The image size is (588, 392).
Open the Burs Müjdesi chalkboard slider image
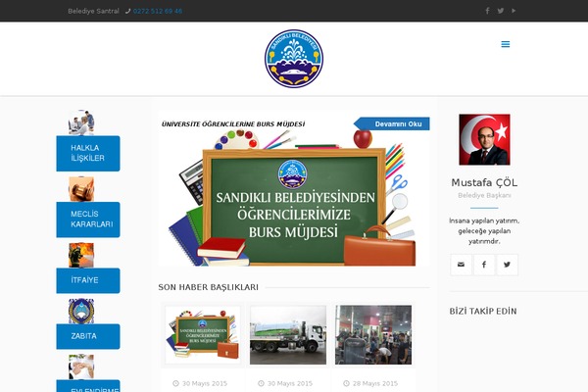(x=294, y=189)
